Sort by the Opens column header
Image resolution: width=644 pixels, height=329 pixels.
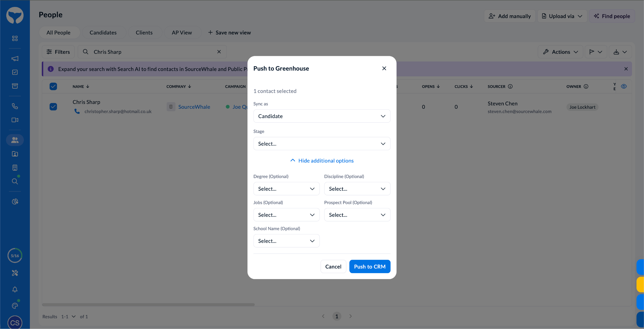[431, 86]
